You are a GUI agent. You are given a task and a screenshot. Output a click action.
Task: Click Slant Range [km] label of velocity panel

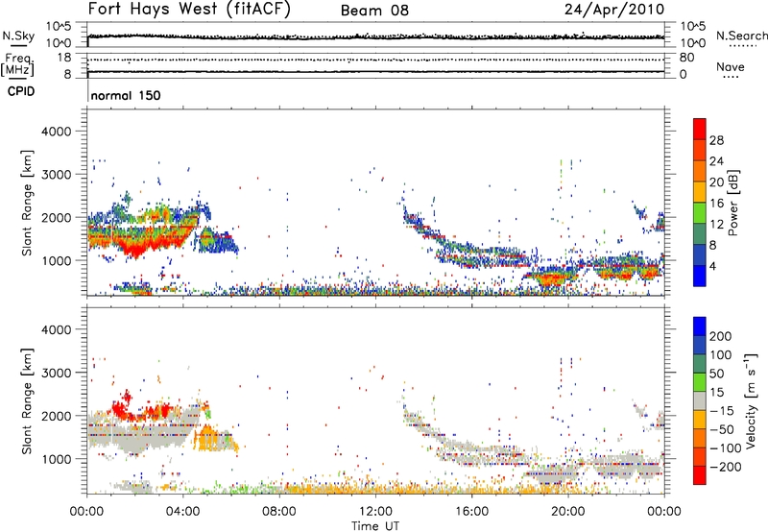[27, 400]
